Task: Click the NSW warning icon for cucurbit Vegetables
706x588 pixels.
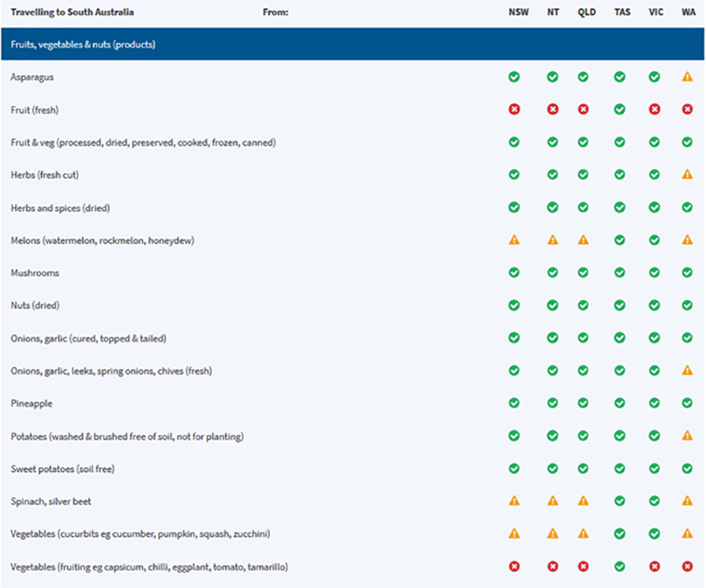Action: [514, 533]
